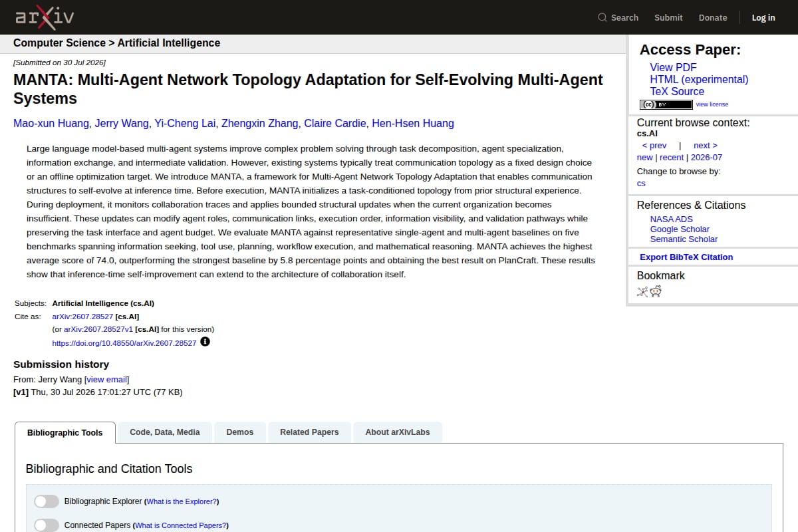
Task: Click the Submitted on 30 Jul 2026 dateline
Action: pos(59,63)
